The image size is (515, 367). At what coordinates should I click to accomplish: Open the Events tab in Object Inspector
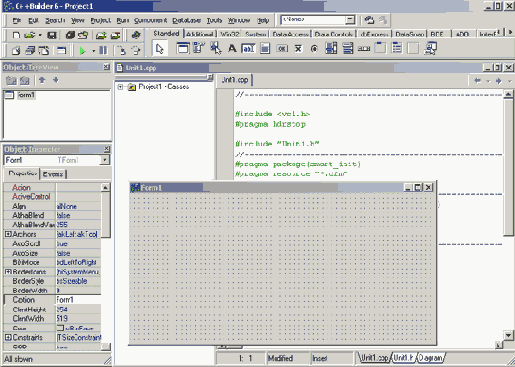click(x=53, y=174)
